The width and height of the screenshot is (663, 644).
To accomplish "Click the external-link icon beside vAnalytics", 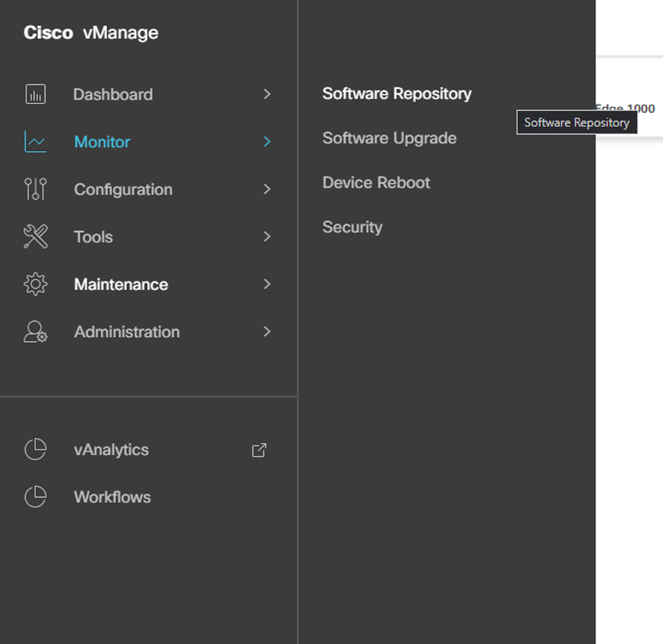I will coord(258,450).
